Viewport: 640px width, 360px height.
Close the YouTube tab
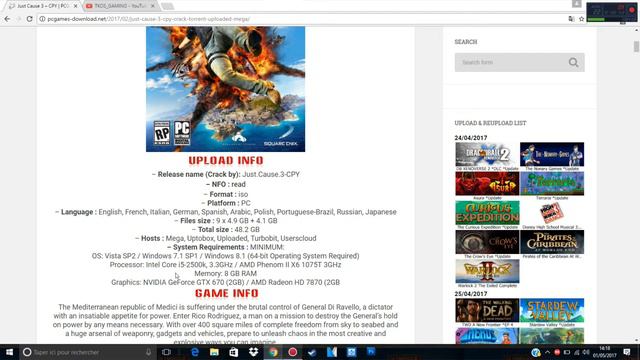click(x=153, y=6)
